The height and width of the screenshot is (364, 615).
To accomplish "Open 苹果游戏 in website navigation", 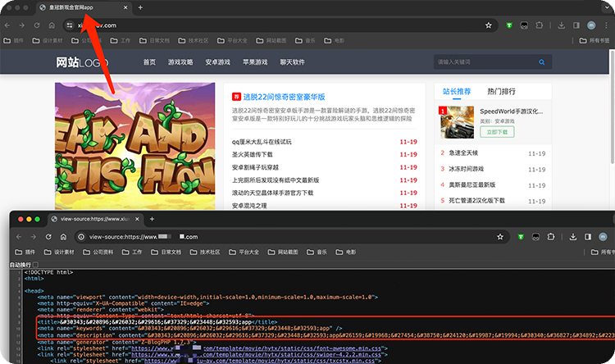I will 255,62.
